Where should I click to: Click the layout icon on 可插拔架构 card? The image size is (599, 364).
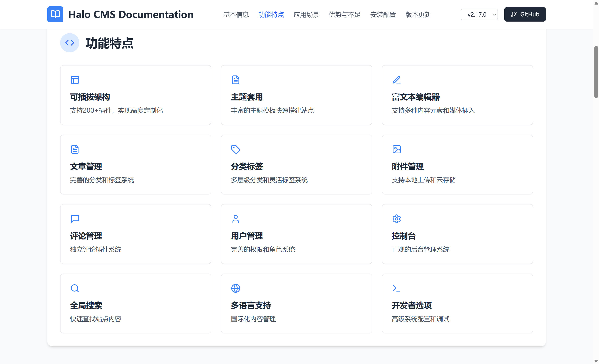click(x=75, y=80)
